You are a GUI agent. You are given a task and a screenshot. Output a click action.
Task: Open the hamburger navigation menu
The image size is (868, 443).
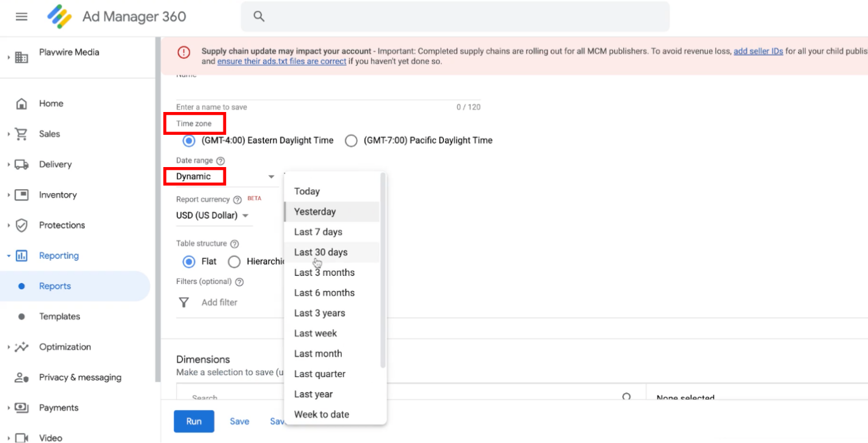(21, 16)
